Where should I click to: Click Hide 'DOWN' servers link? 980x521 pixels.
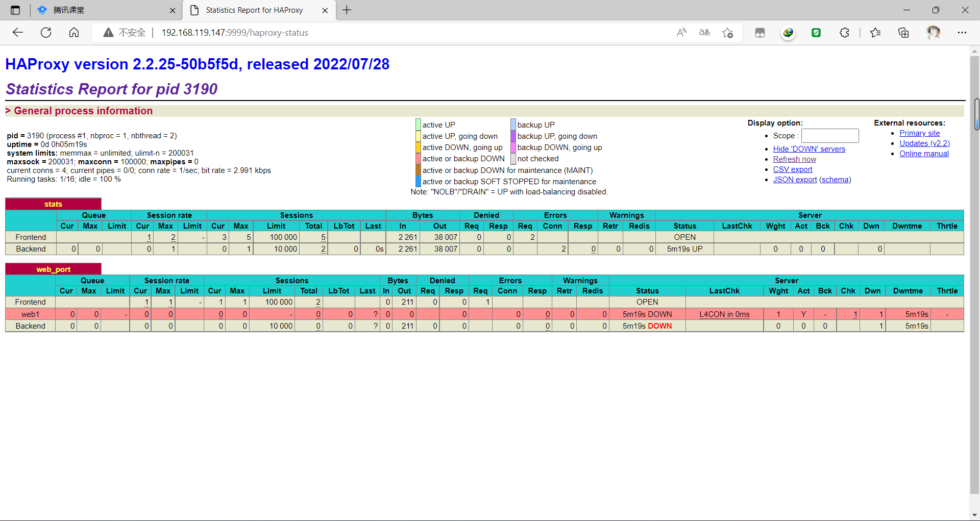[809, 149]
